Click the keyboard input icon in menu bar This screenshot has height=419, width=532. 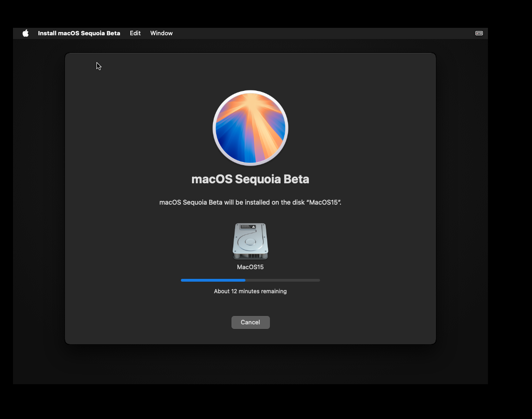tap(479, 33)
